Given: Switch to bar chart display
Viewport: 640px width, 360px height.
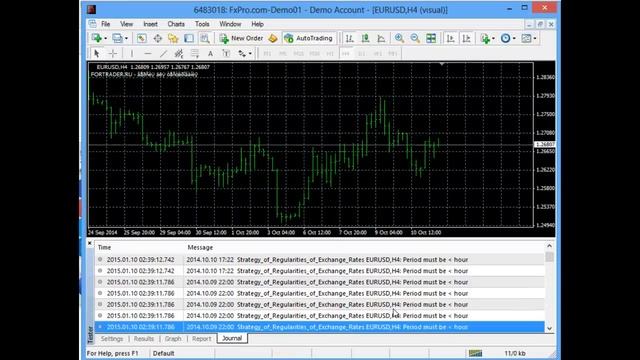Looking at the screenshot, I should coord(350,38).
